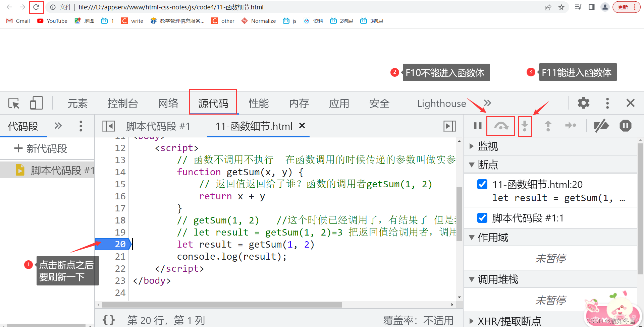Toggle the browser side panel icon
Screen dimensions: 644x327
(591, 7)
